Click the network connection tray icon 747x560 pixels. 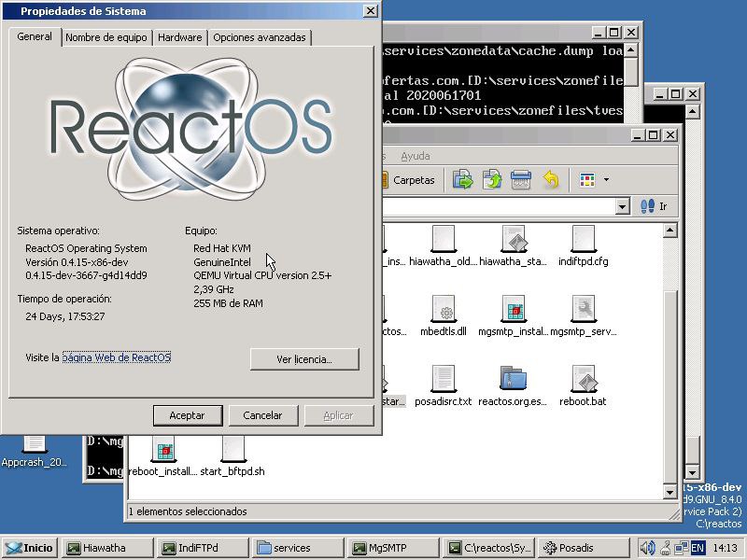[x=682, y=548]
